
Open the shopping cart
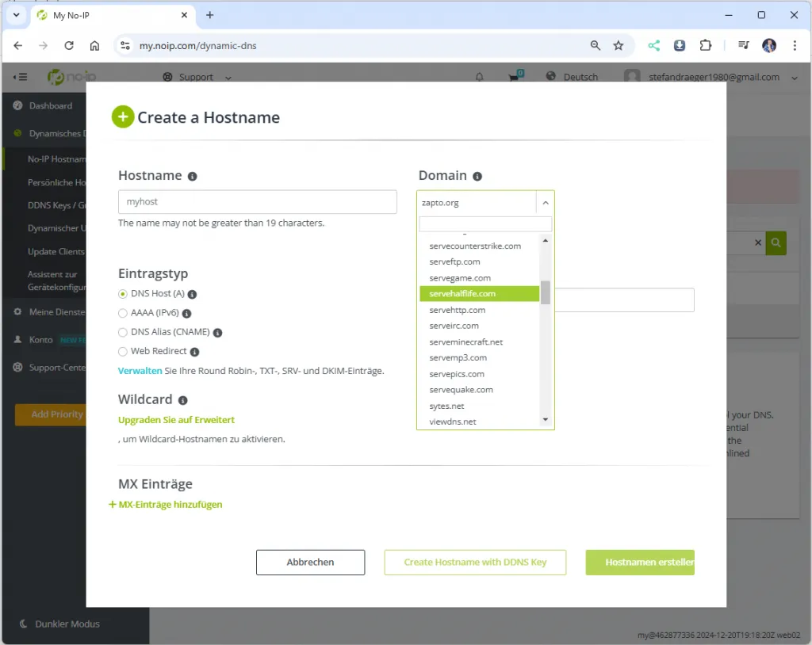513,77
